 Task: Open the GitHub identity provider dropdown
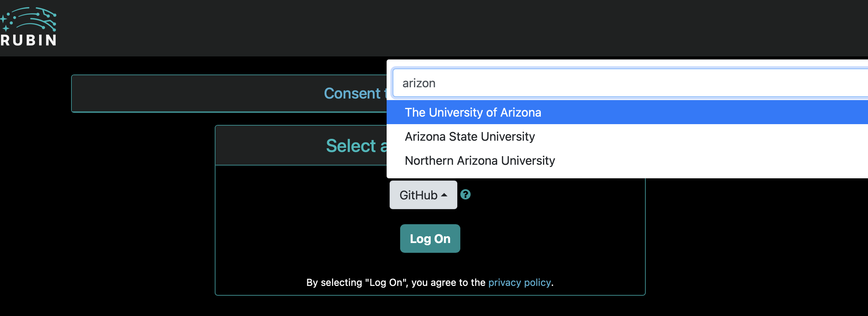423,195
